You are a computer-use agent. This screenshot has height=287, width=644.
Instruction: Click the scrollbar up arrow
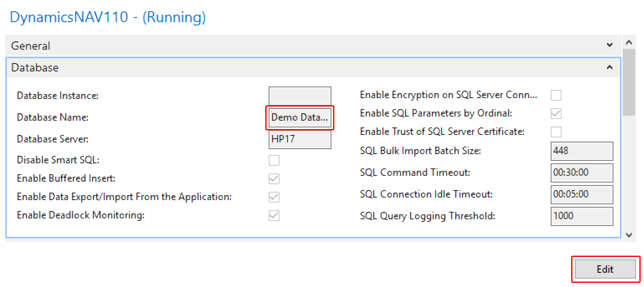coord(629,43)
